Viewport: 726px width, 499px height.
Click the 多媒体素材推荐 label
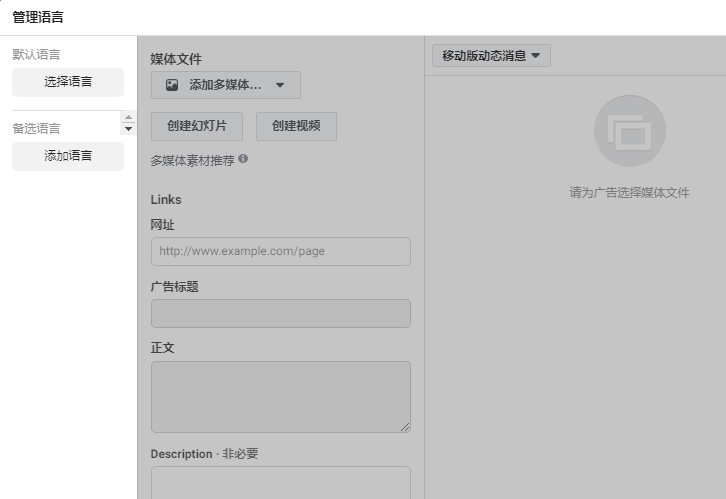[192, 161]
